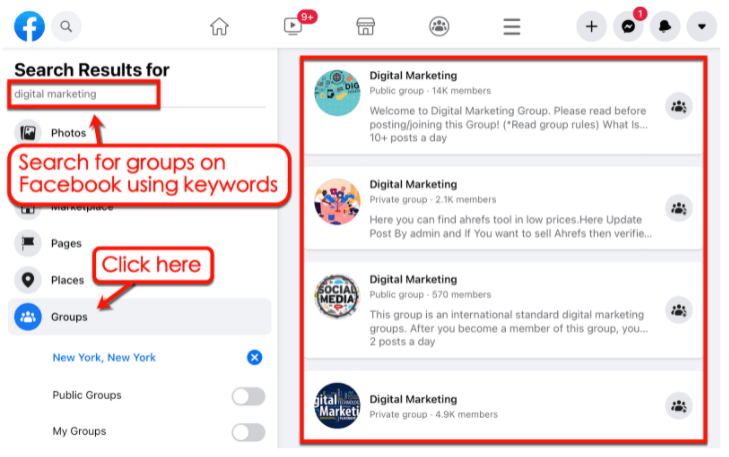The width and height of the screenshot is (729, 457).
Task: Click the 'Search Results for' heading
Action: coord(92,70)
